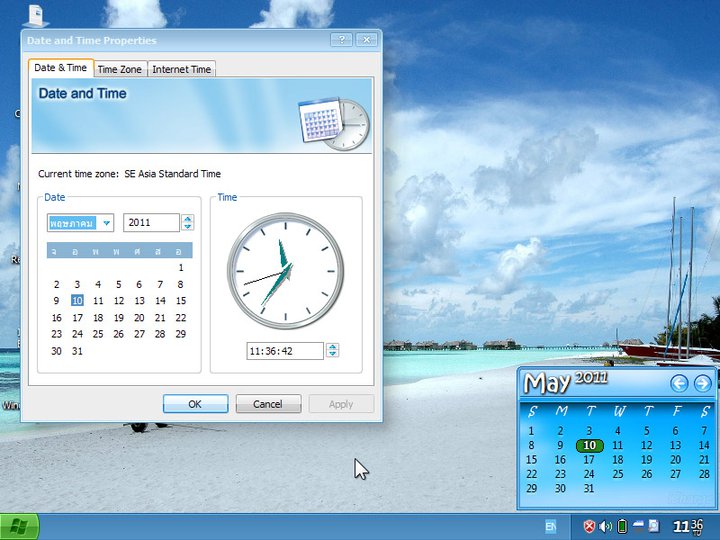Click the white drive tray icon

(638, 526)
